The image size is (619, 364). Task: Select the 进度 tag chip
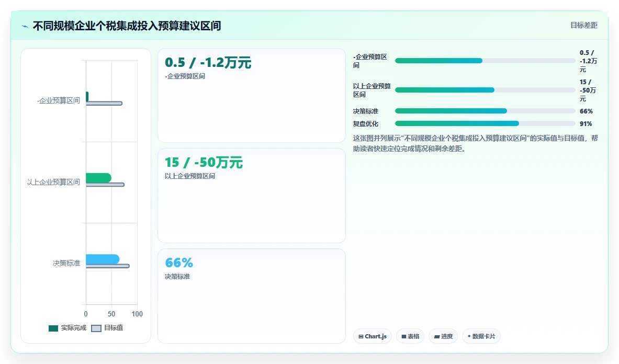(x=443, y=336)
